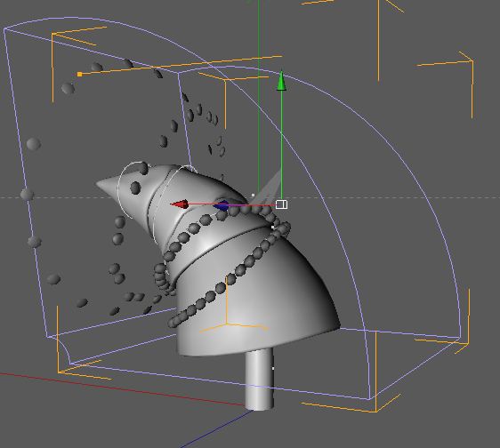Select the gray cylinder stem under the cone

(x=259, y=380)
